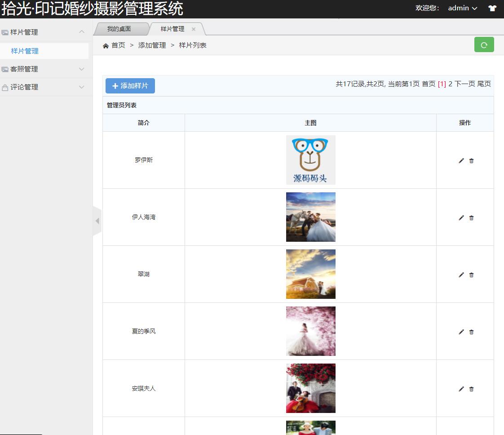Viewport: 504px width, 435px height.
Task: Click the 下一页 link
Action: click(x=465, y=84)
